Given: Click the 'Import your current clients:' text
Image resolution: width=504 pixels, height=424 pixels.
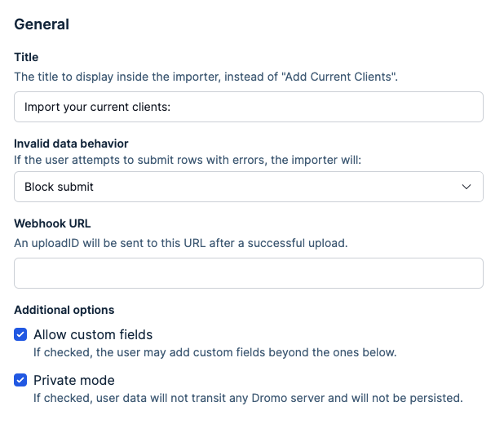Looking at the screenshot, I should click(96, 107).
